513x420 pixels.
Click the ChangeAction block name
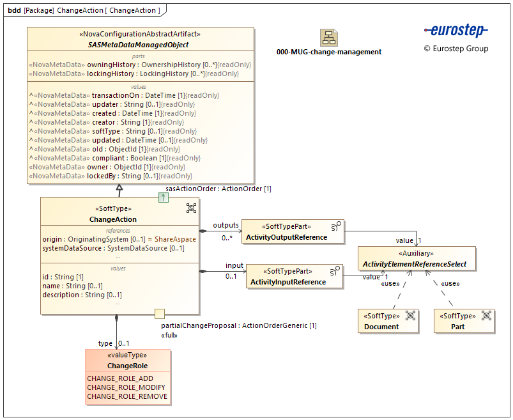(x=115, y=219)
